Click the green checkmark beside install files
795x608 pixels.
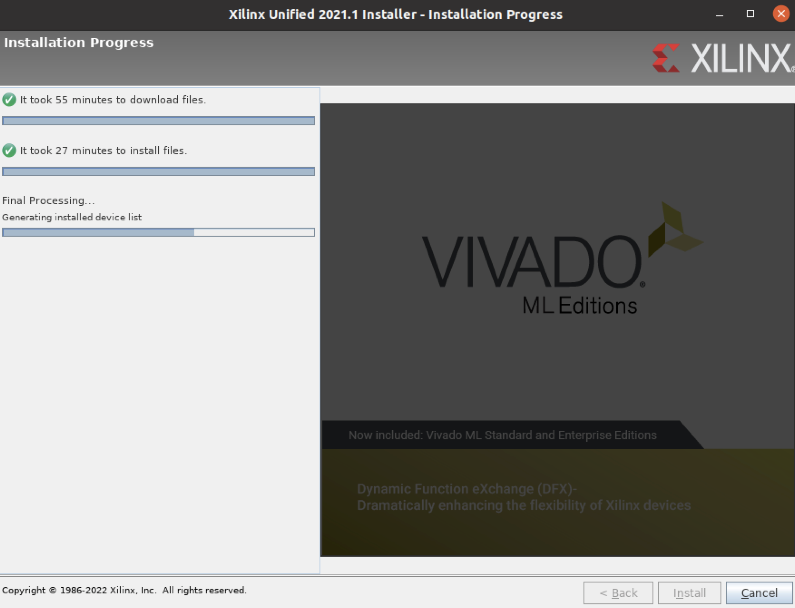tap(9, 150)
